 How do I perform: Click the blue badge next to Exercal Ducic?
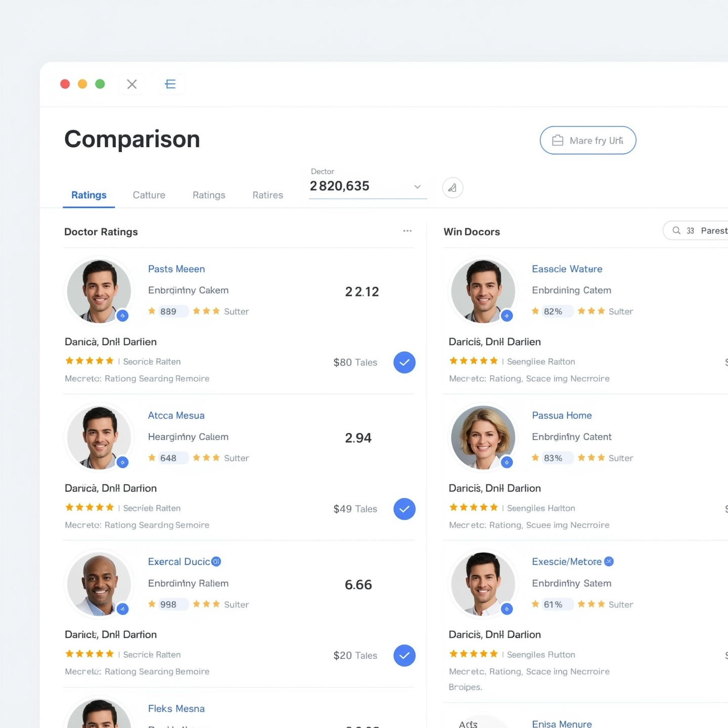point(216,562)
